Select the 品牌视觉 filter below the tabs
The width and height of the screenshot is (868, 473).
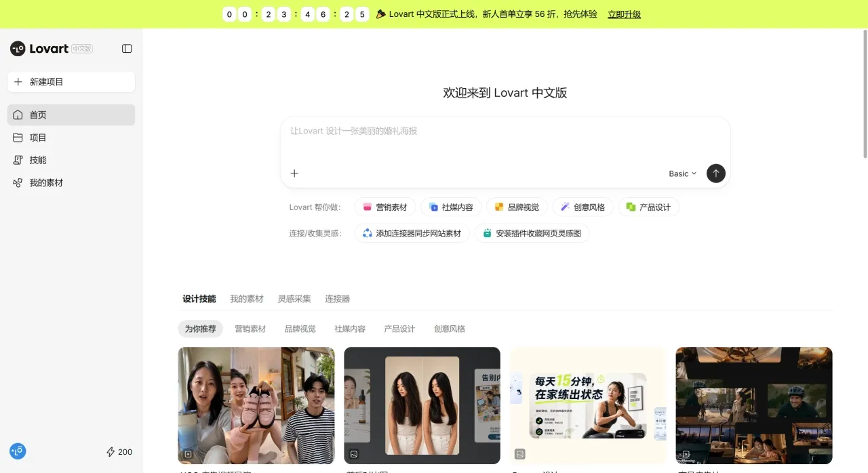[x=300, y=329]
